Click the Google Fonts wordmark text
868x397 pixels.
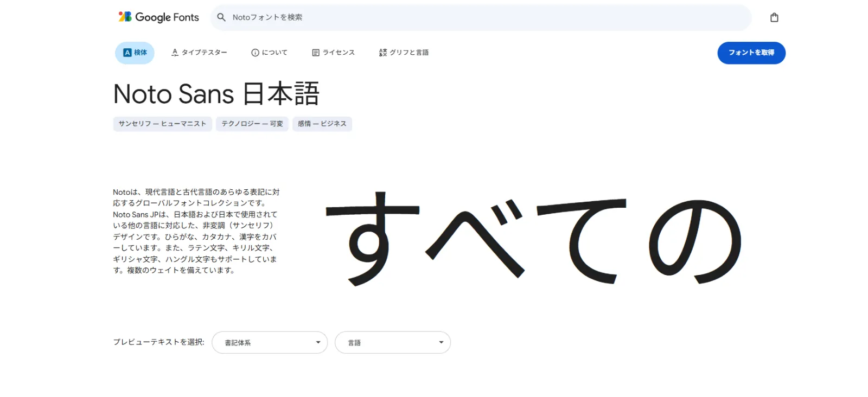pos(167,17)
